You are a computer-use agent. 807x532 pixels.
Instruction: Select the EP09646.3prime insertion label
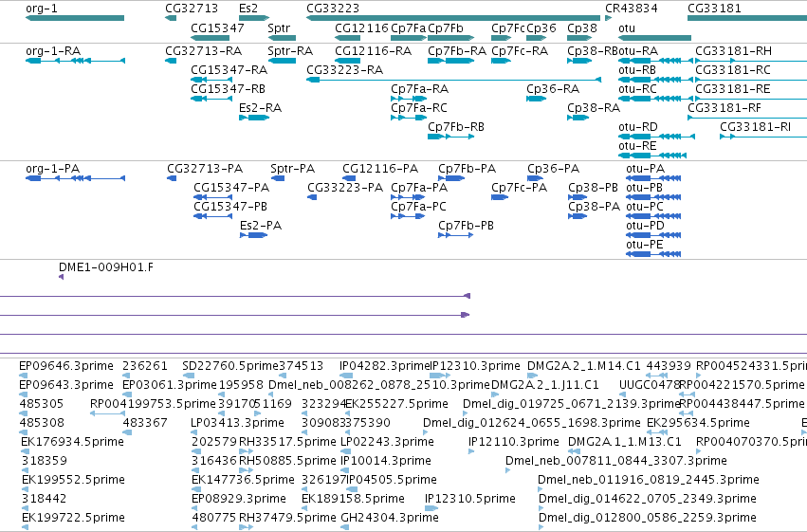[x=66, y=366]
